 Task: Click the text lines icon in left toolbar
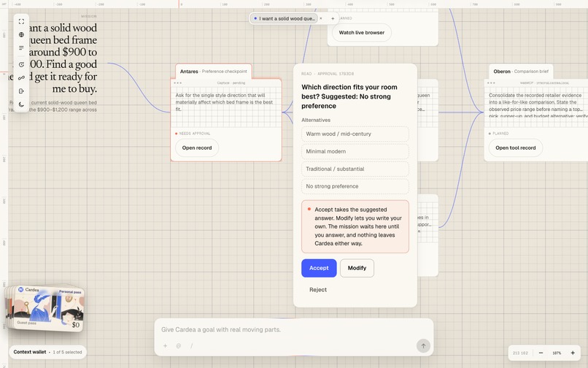click(x=21, y=48)
